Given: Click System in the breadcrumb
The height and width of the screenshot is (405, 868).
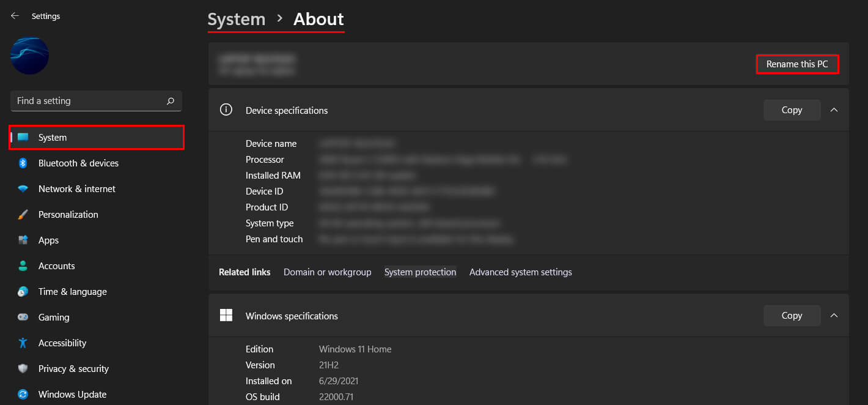Looking at the screenshot, I should [237, 20].
